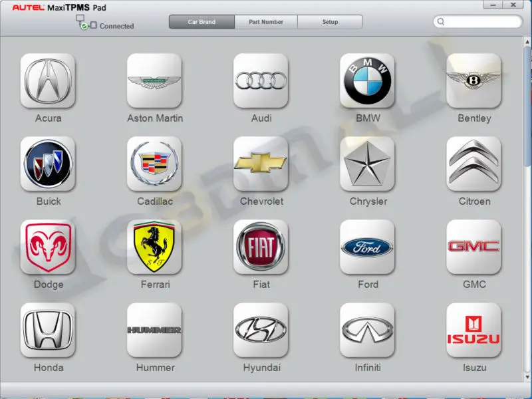Select the Ferrari prancing horse icon

[x=154, y=247]
